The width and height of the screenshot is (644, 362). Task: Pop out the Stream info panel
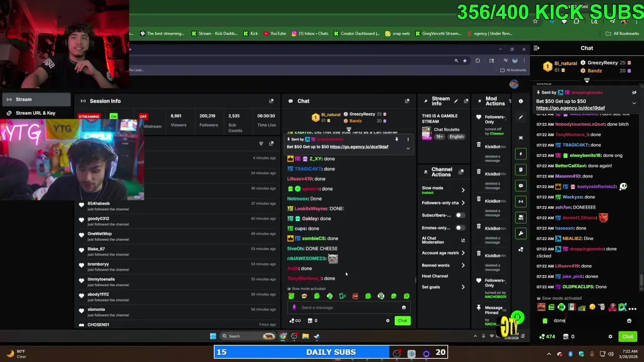466,101
